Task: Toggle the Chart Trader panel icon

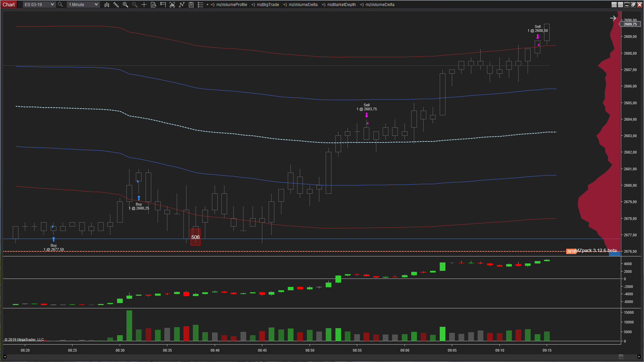Action: pyautogui.click(x=163, y=5)
